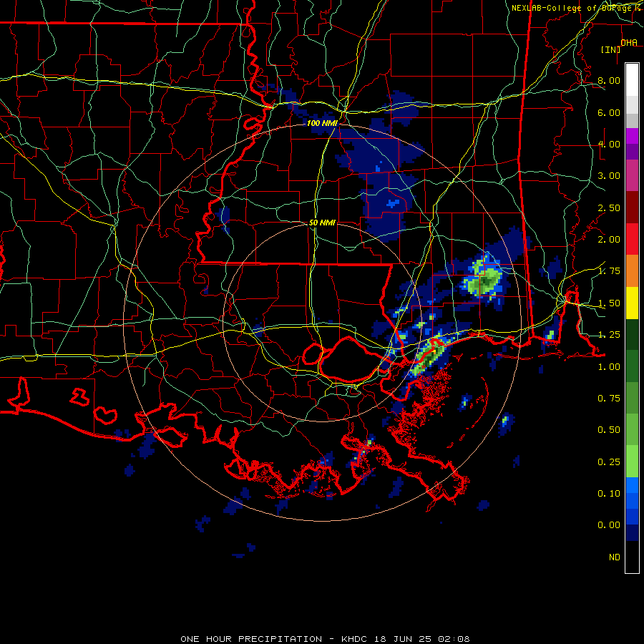Click the "100 NMI" range ring label

point(322,123)
